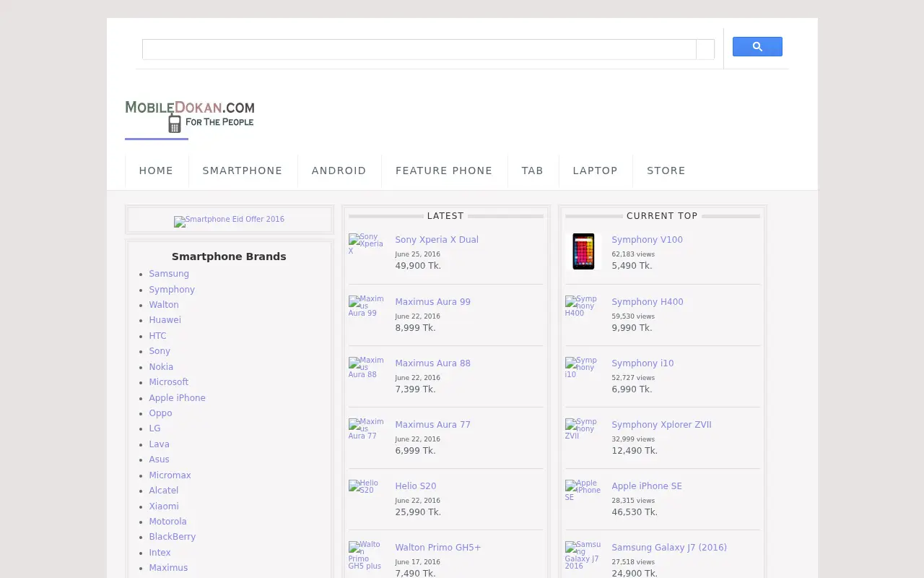Click the Symphony i10 thumbnail image
Image resolution: width=924 pixels, height=578 pixels.
point(582,367)
